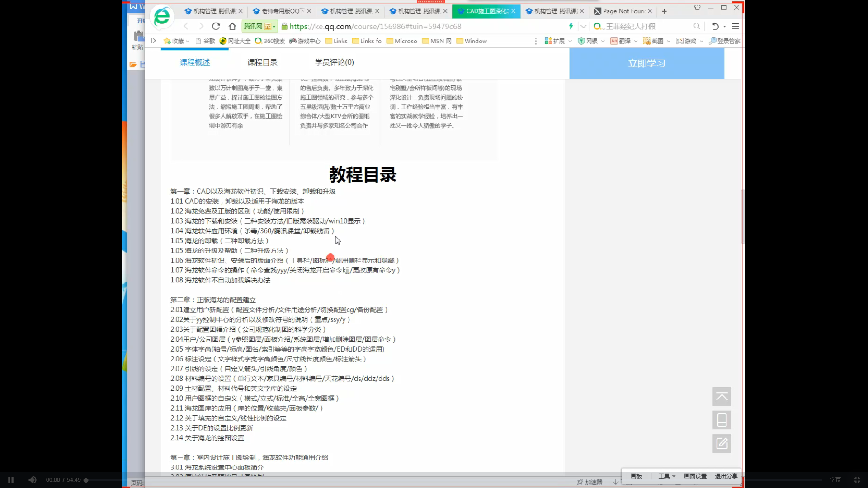Click the browser forward arrow

pos(201,26)
